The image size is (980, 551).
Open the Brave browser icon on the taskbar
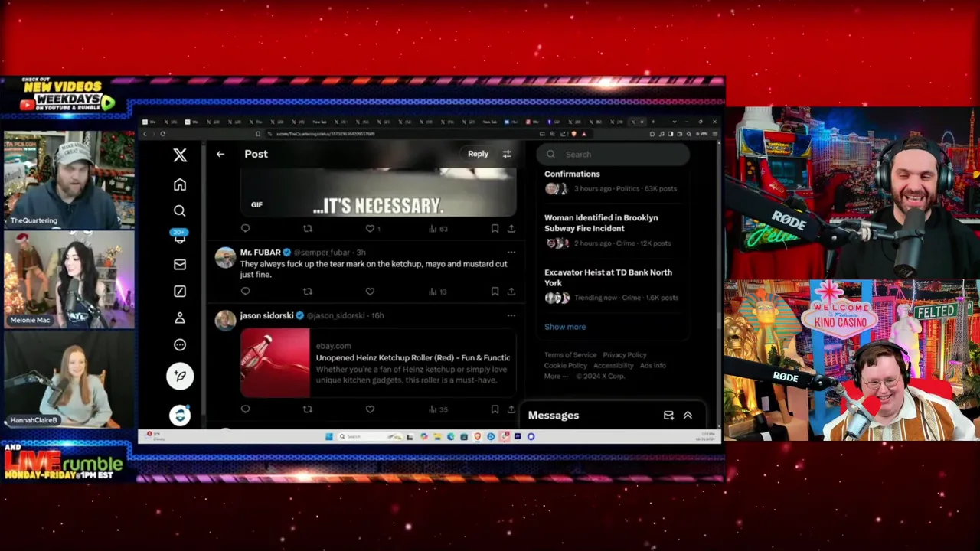478,436
